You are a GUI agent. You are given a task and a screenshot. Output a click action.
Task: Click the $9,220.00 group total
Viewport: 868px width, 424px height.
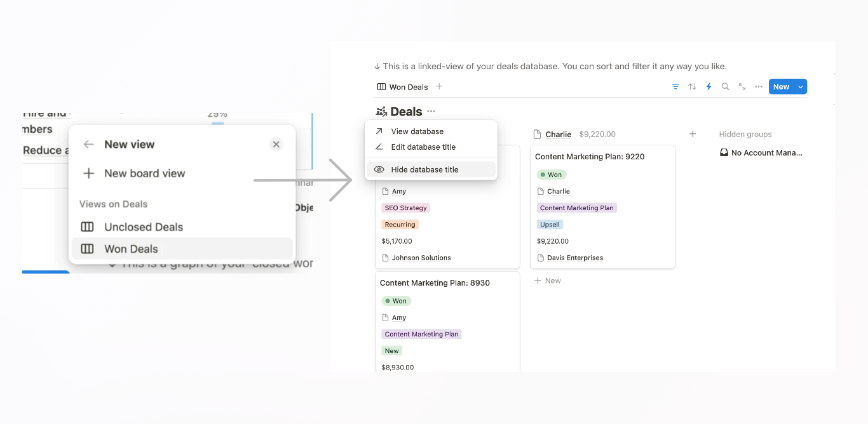tap(596, 135)
